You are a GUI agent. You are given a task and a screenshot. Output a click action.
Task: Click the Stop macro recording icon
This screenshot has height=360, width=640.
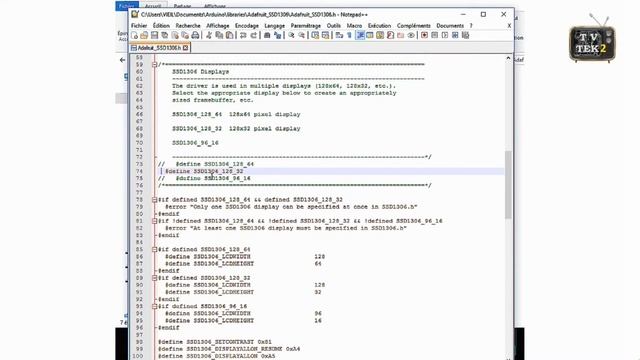(435, 36)
